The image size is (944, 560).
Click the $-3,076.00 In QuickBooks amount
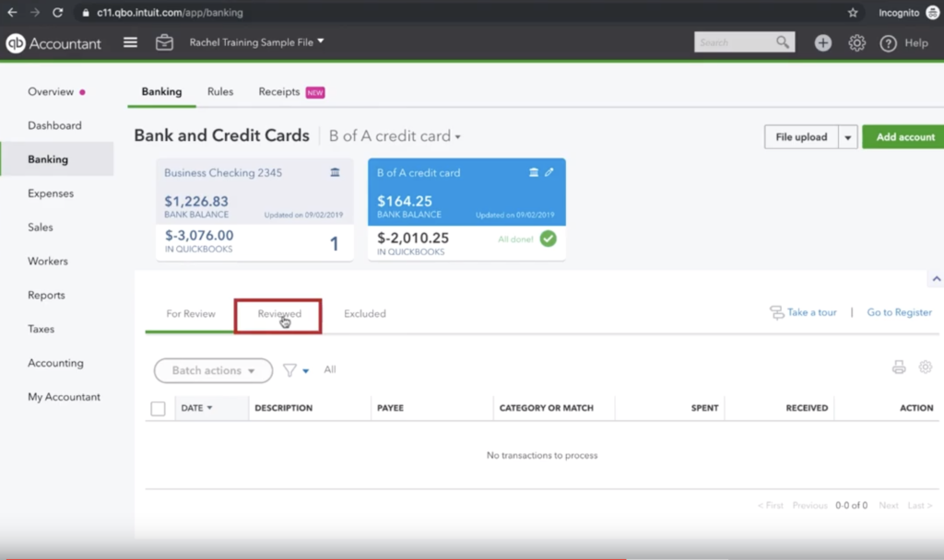click(199, 235)
